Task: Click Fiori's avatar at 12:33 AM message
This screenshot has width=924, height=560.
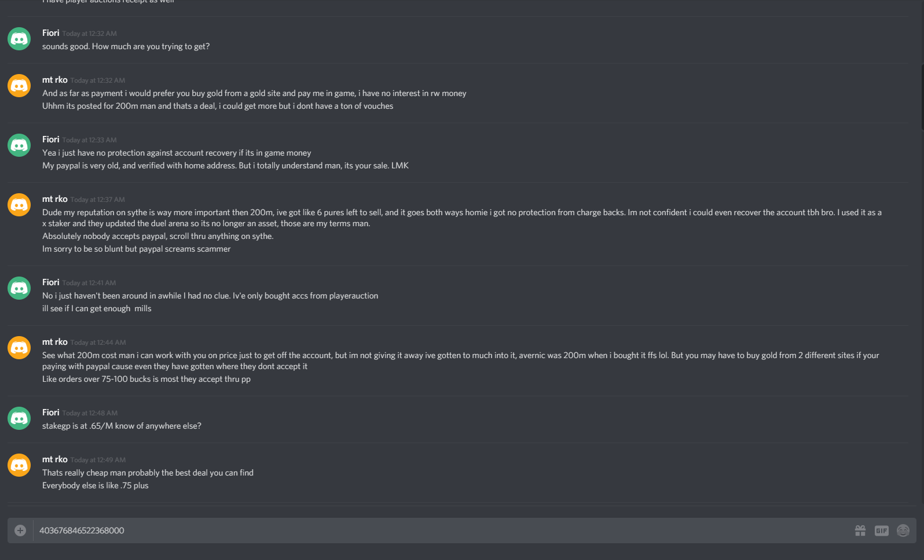Action: pos(19,145)
